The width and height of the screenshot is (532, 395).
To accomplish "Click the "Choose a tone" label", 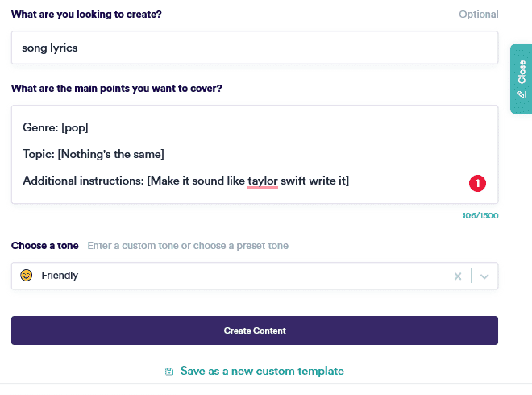I will click(45, 246).
